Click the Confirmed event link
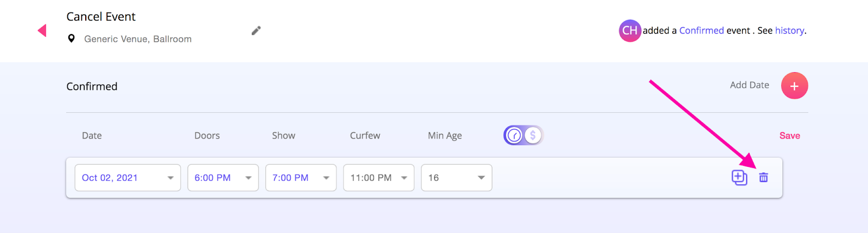 (701, 30)
